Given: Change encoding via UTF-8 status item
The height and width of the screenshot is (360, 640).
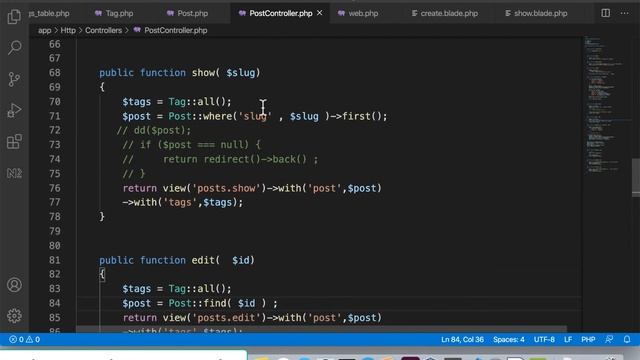Looking at the screenshot, I should [544, 339].
